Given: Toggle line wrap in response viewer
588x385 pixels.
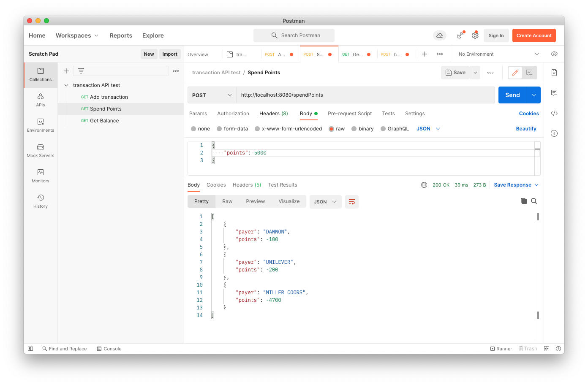Looking at the screenshot, I should coord(352,202).
